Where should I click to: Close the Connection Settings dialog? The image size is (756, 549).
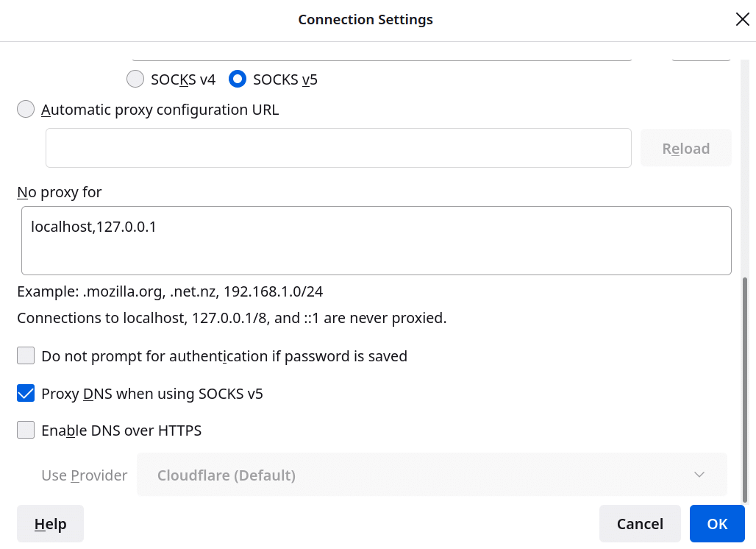tap(742, 20)
